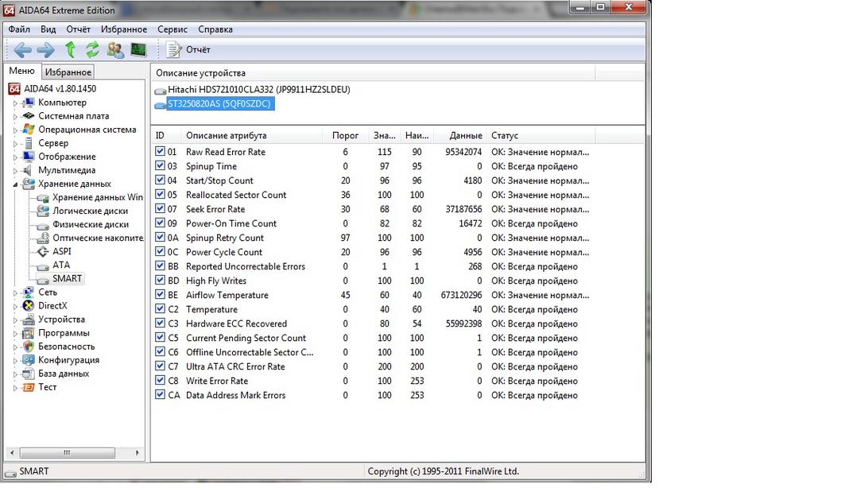The image size is (868, 488).
Task: Select the Hitachi HDS721010CLA332 drive icon
Action: tap(160, 90)
